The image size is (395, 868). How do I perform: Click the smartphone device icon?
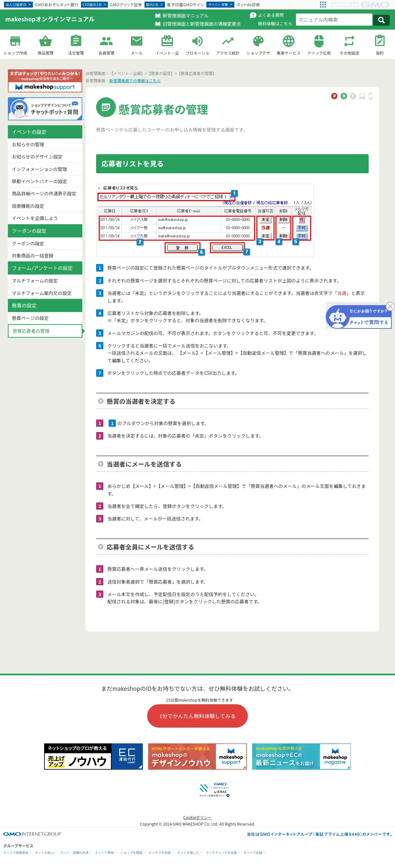[371, 96]
